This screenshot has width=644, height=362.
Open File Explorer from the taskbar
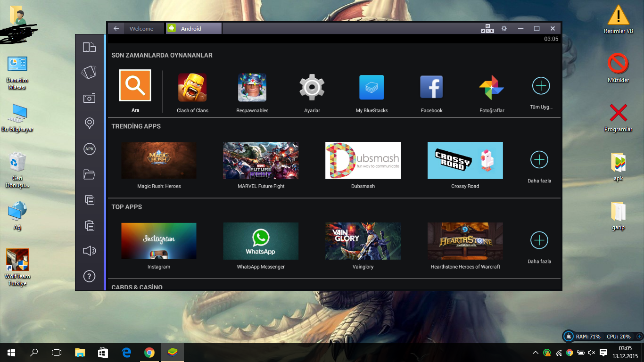[x=80, y=353]
